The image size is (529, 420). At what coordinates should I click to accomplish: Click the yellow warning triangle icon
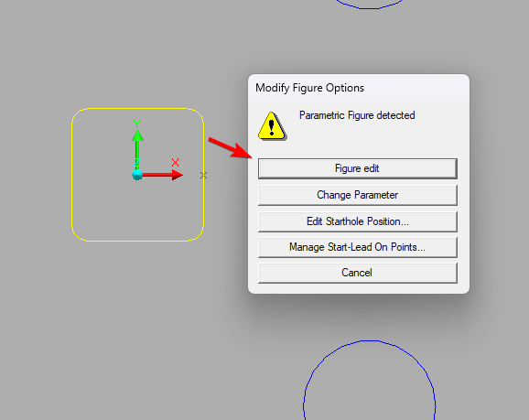[272, 126]
